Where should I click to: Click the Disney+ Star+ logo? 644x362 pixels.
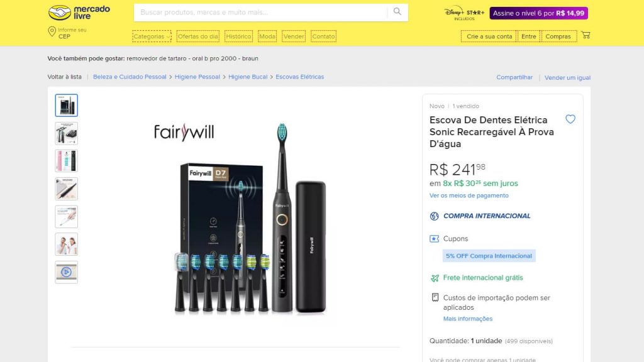coord(464,13)
